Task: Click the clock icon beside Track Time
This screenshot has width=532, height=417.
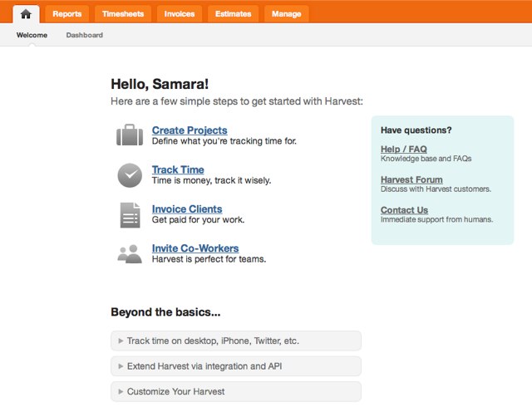Action: tap(130, 175)
